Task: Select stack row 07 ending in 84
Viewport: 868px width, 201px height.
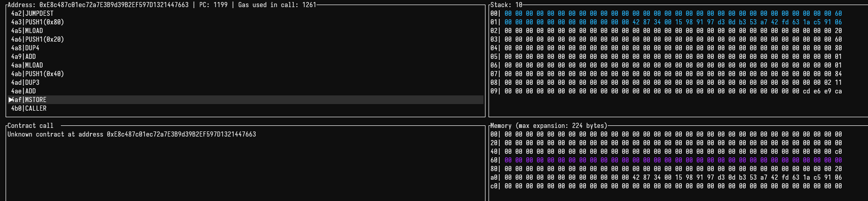Action: coord(666,74)
